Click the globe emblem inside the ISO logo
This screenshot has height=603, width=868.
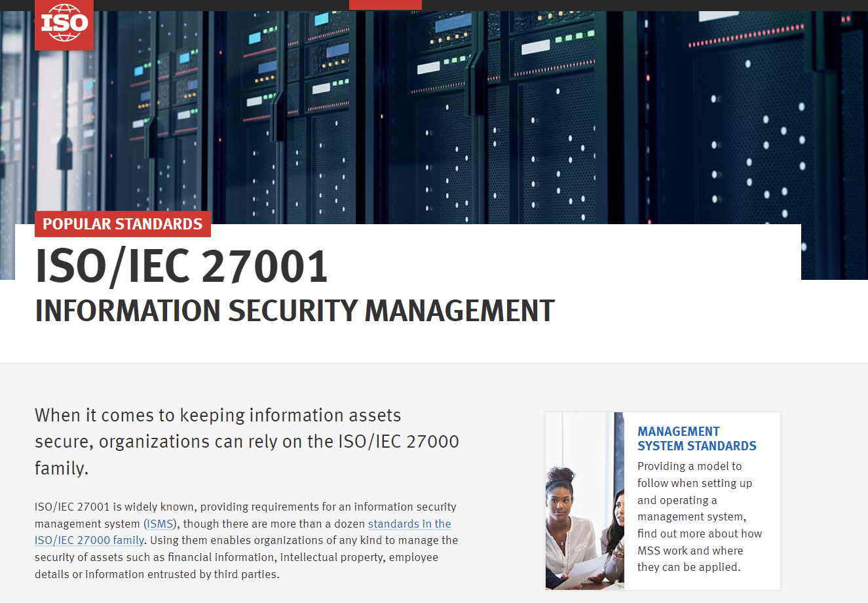coord(64,22)
